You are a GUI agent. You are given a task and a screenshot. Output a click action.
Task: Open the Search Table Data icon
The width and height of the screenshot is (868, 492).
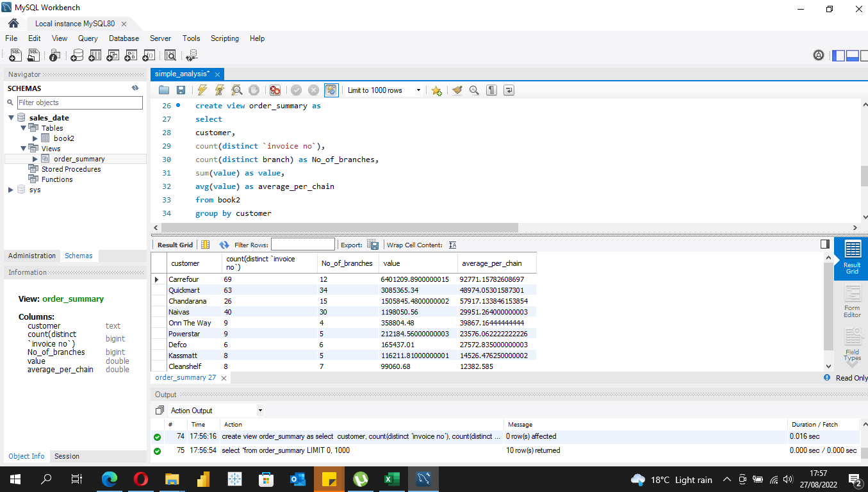(170, 56)
